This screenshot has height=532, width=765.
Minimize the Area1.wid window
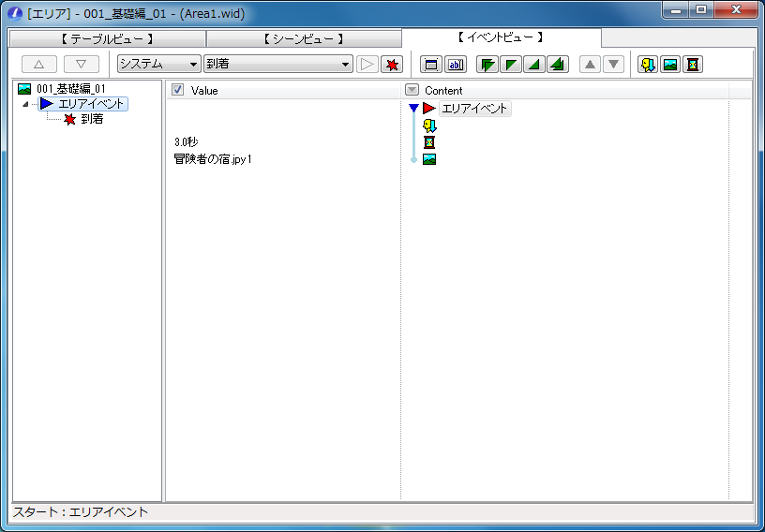click(676, 9)
